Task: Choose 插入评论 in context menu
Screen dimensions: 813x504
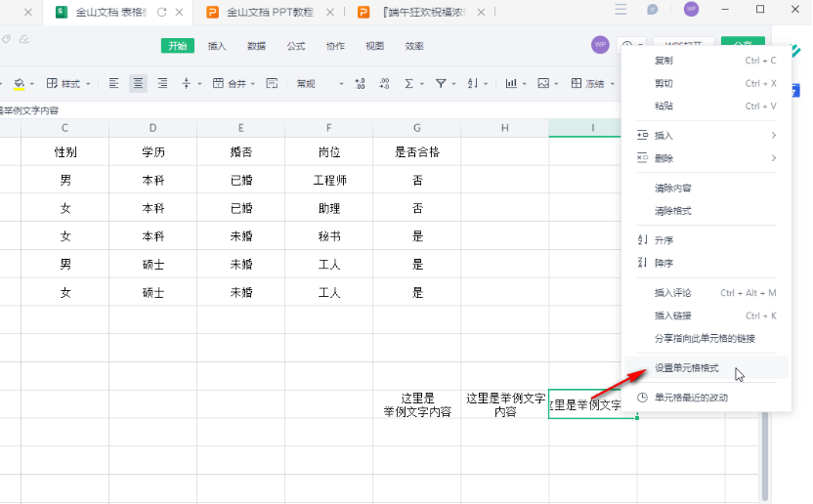Action: 708,293
